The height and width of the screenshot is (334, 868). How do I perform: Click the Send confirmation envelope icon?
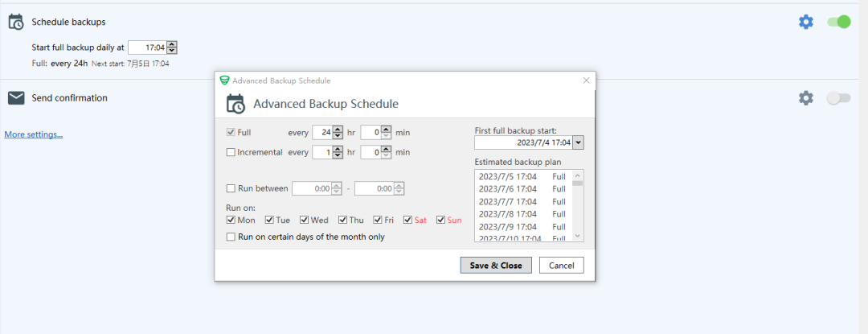tap(16, 98)
